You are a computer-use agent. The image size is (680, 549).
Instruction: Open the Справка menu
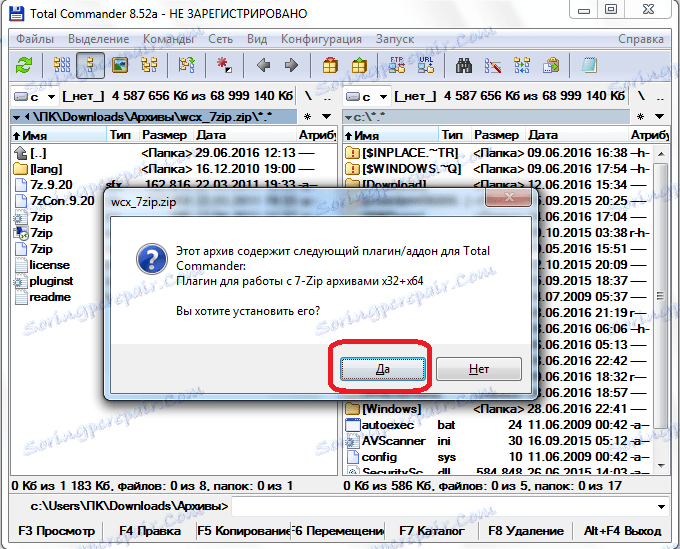coord(641,39)
